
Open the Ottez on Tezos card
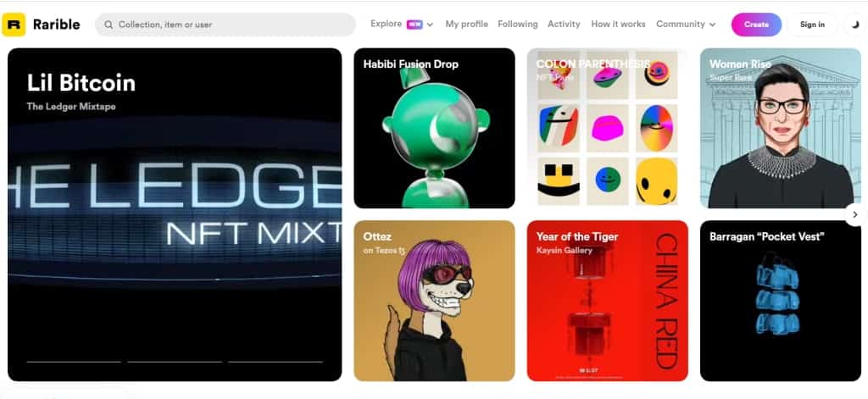tap(435, 301)
